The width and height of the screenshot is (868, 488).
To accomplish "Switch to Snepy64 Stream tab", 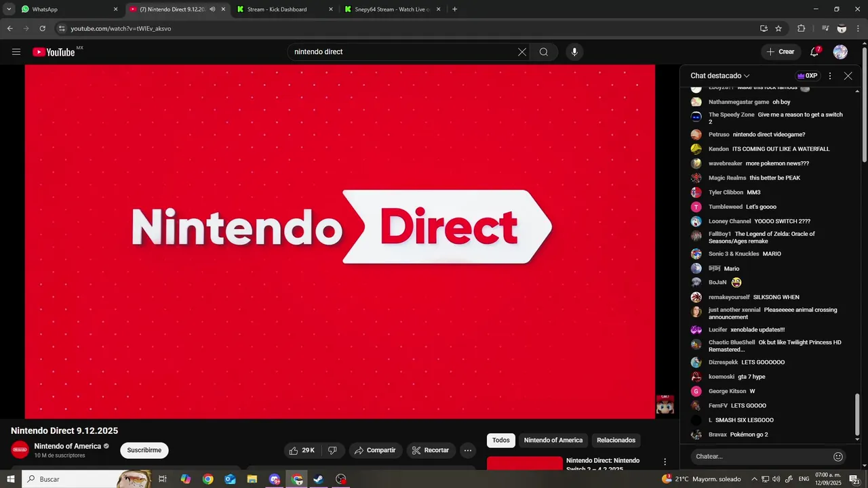I will pos(392,9).
